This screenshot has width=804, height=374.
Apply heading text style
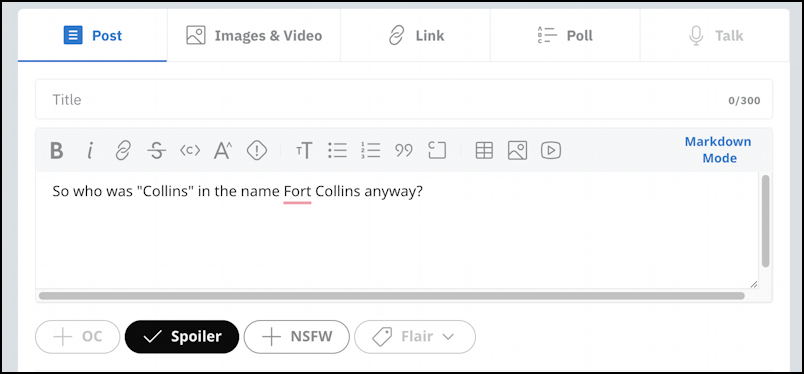click(x=304, y=150)
